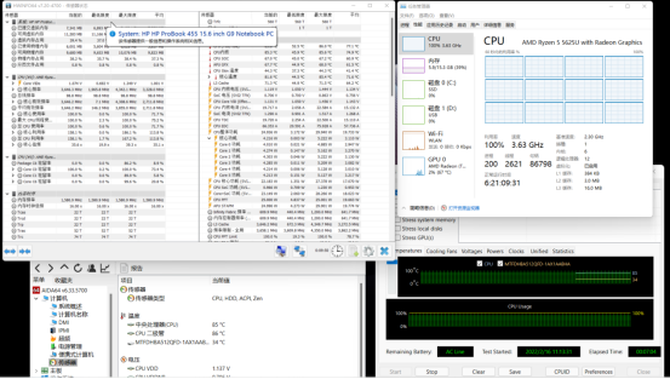Switch to the Cooling Fans tab
This screenshot has height=379, width=670.
(x=441, y=251)
